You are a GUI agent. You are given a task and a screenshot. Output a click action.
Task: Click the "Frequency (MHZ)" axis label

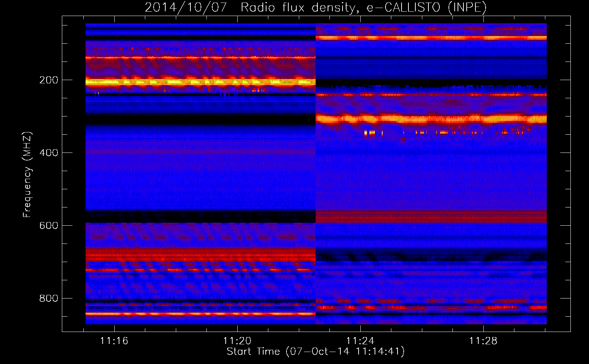coord(27,174)
